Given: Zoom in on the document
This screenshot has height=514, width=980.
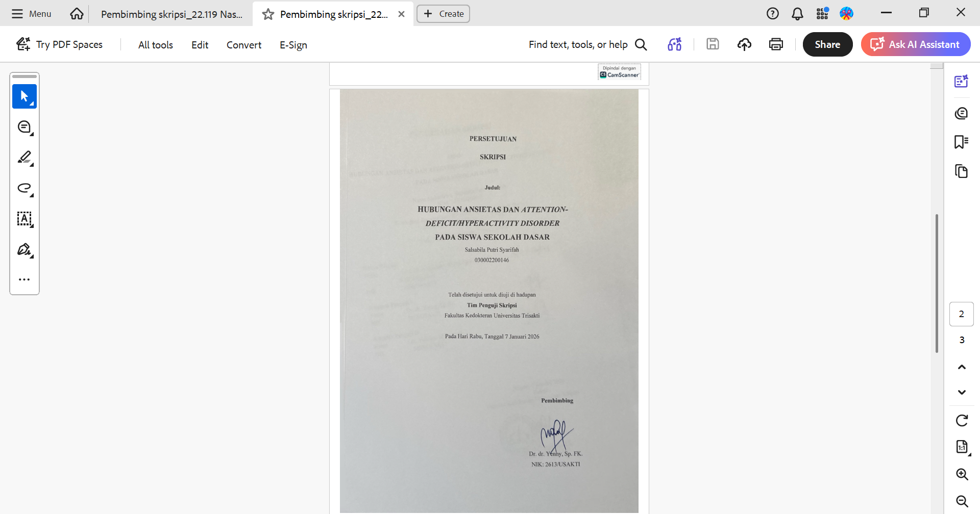Looking at the screenshot, I should click(962, 474).
